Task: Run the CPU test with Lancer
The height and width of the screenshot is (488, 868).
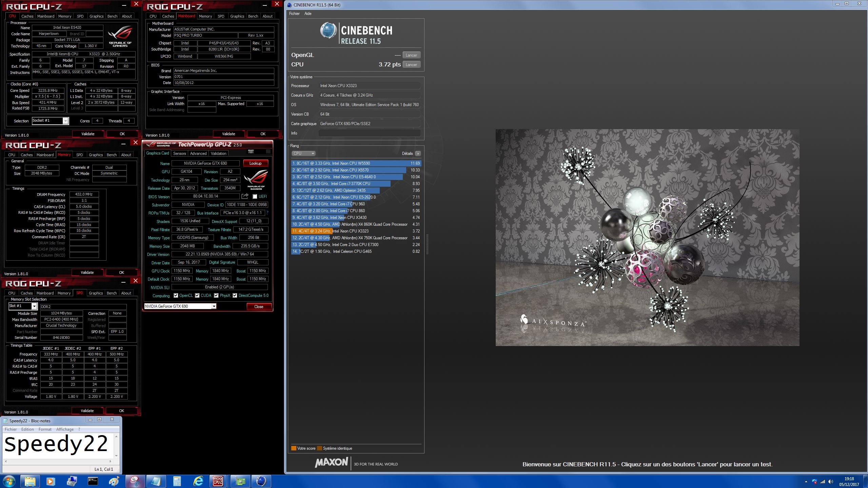Action: 411,65
